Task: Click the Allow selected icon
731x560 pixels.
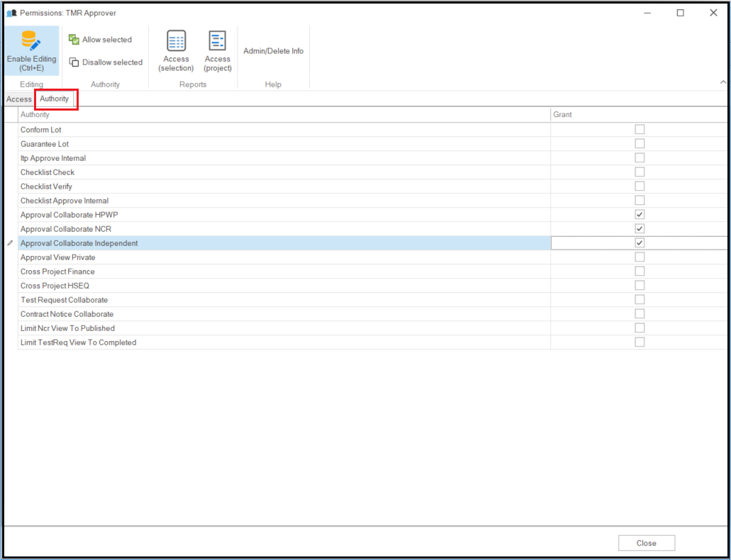Action: [x=74, y=40]
